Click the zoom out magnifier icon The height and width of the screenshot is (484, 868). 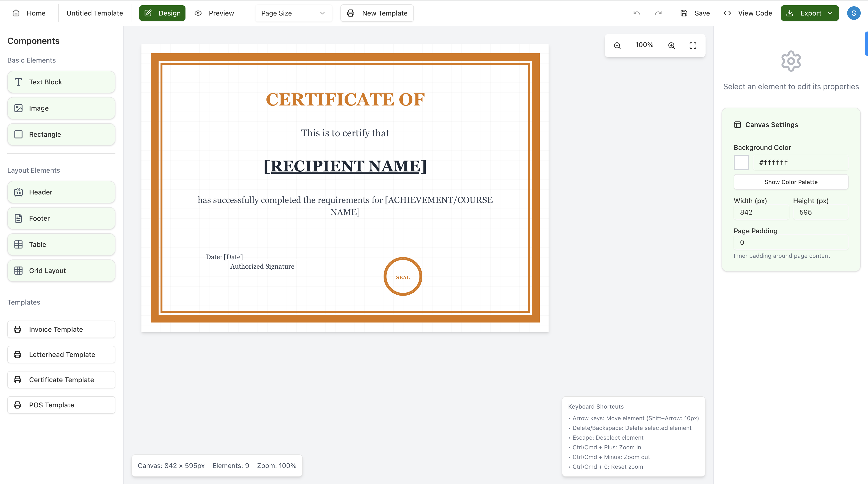coord(617,46)
